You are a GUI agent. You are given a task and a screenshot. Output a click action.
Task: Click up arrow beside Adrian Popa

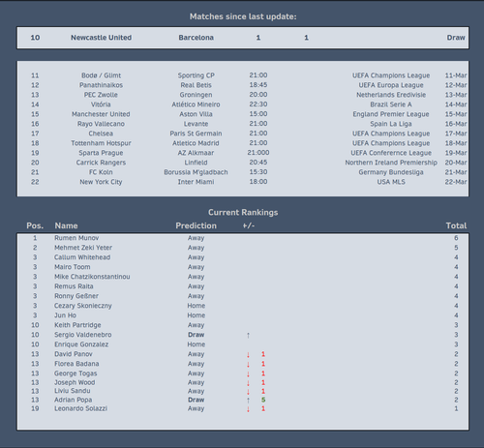[248, 401]
